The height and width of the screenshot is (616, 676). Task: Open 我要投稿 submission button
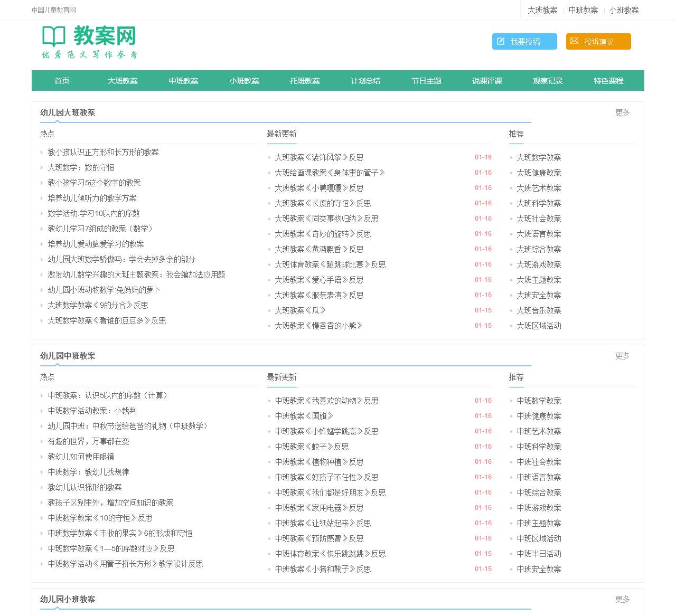point(524,42)
